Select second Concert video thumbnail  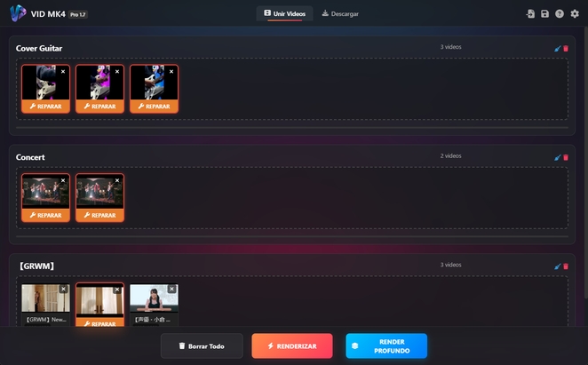pos(99,192)
